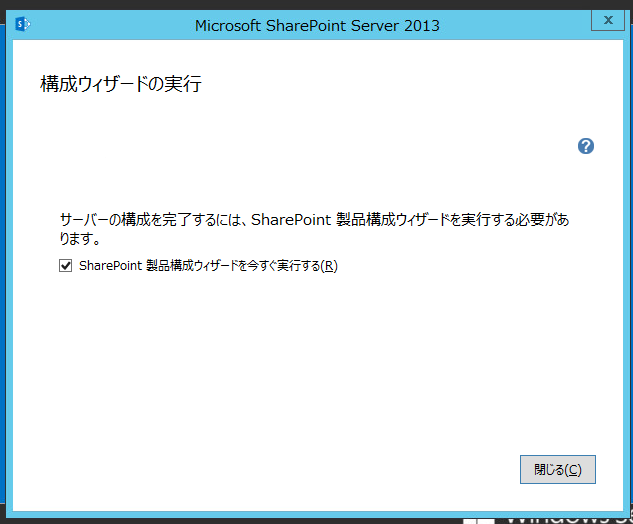The width and height of the screenshot is (633, 524).
Task: Click the Microsoft SharePoint Server 2013 title
Action: [317, 26]
